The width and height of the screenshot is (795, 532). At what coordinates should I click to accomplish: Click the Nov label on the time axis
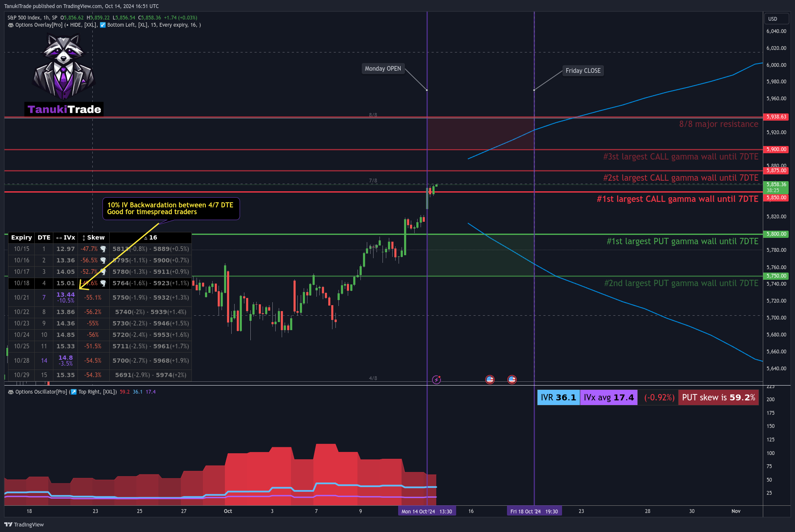[x=736, y=511]
